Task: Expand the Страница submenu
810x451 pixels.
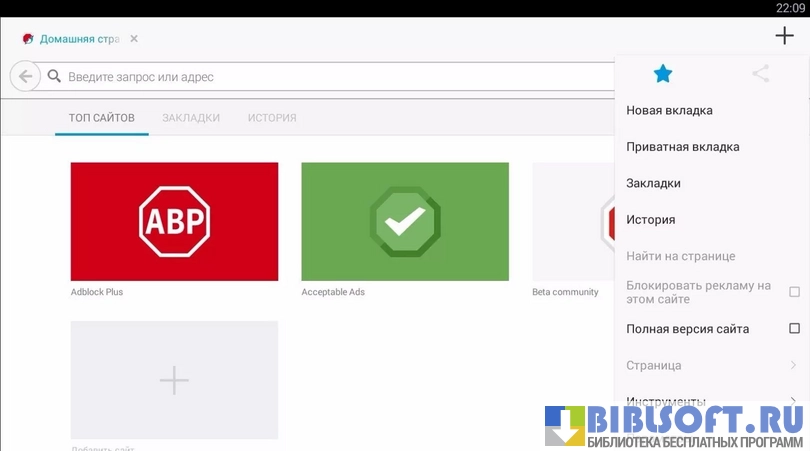Action: coord(792,366)
